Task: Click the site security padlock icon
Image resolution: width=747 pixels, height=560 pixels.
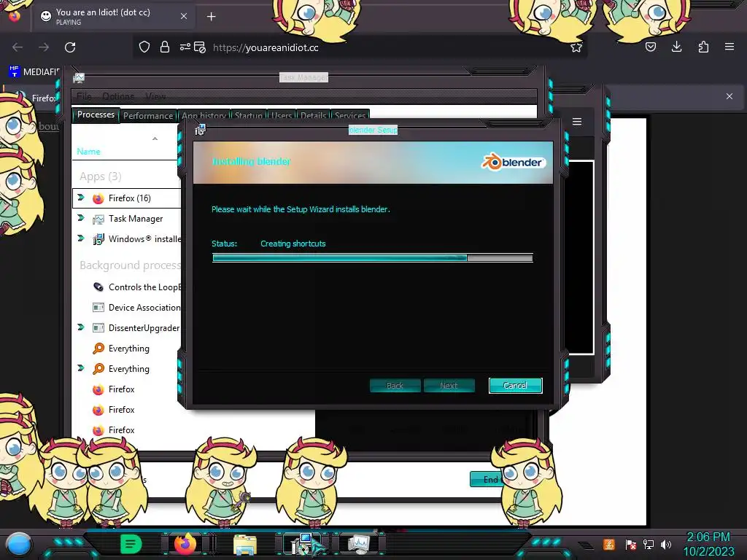Action: [x=165, y=47]
